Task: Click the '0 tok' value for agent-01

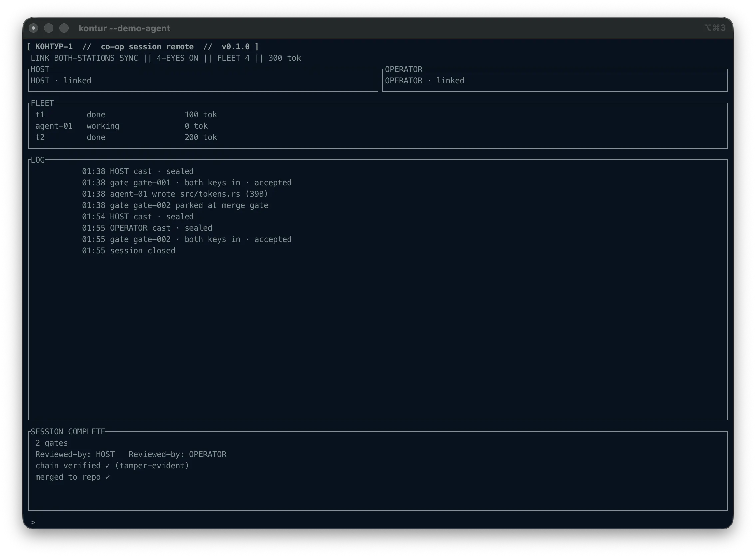Action: (196, 126)
